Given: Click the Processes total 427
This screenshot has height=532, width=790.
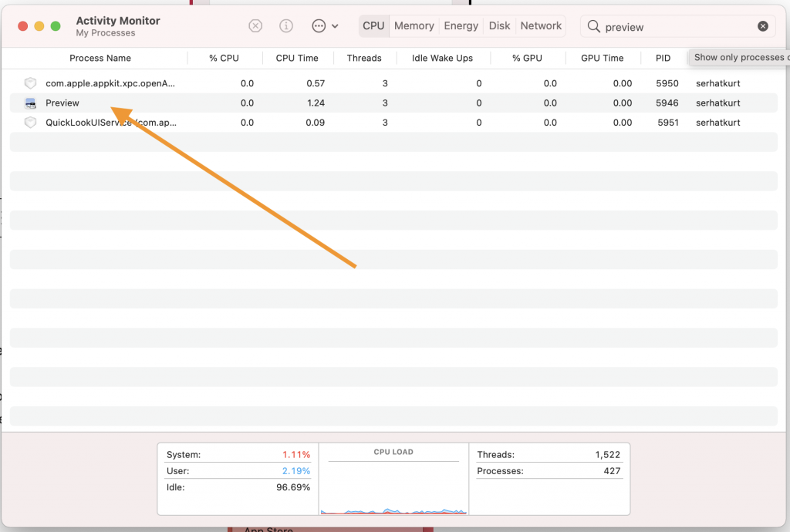Looking at the screenshot, I should [612, 471].
